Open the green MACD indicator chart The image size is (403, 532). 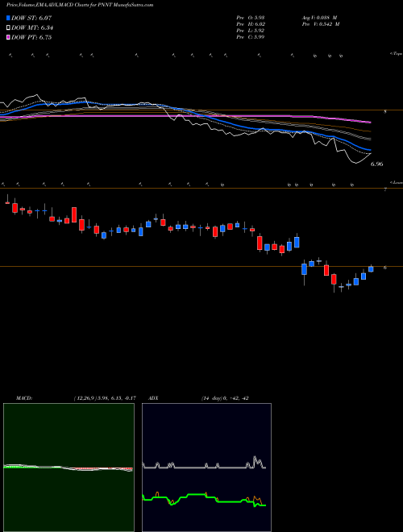[69, 468]
